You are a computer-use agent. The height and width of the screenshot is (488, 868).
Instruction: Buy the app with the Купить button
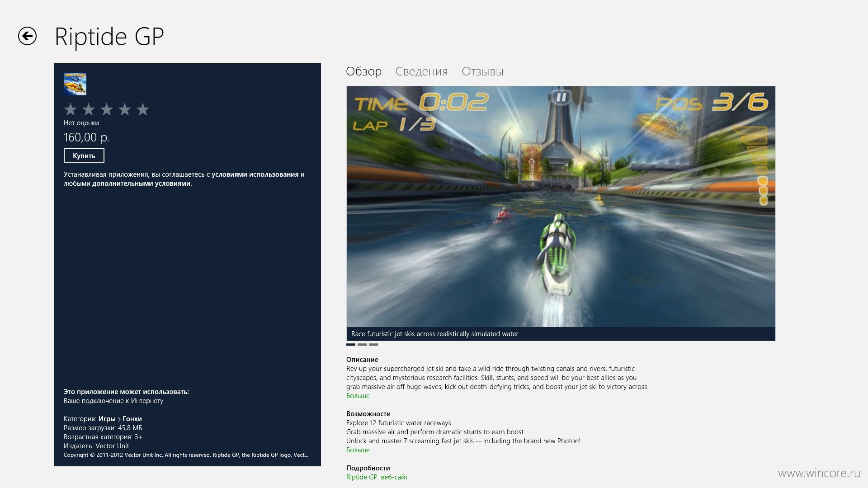[84, 155]
